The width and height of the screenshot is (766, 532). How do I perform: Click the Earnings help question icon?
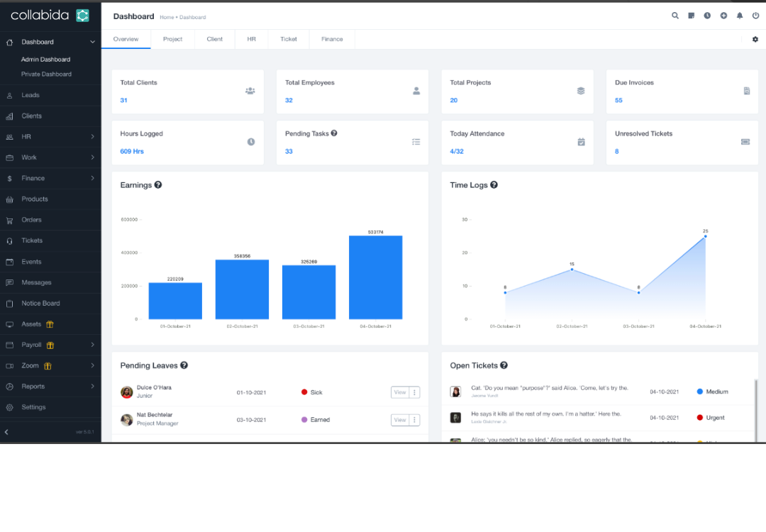pos(158,185)
